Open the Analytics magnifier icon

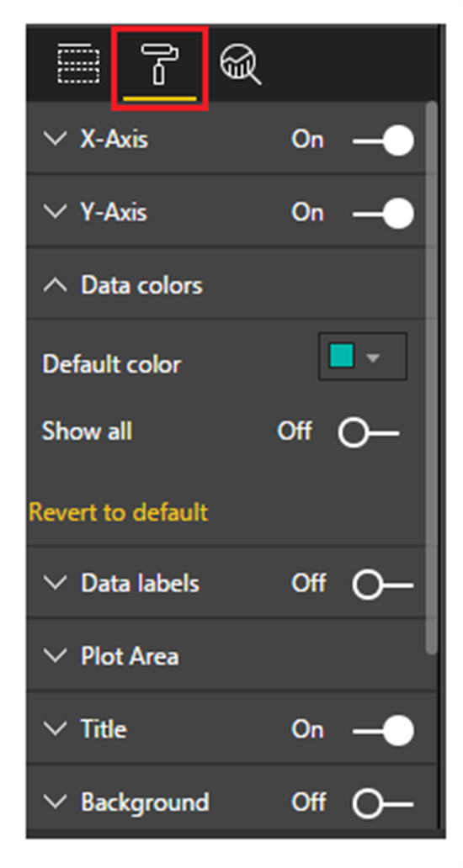[241, 66]
